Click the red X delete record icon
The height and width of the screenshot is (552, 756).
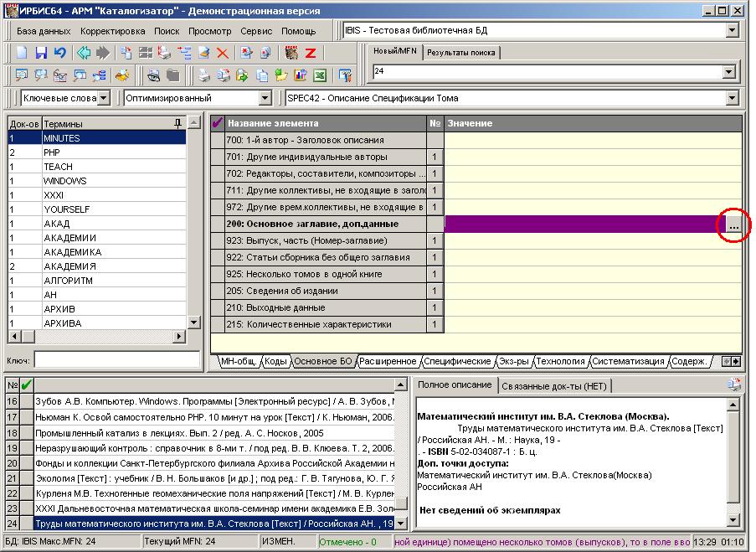223,53
